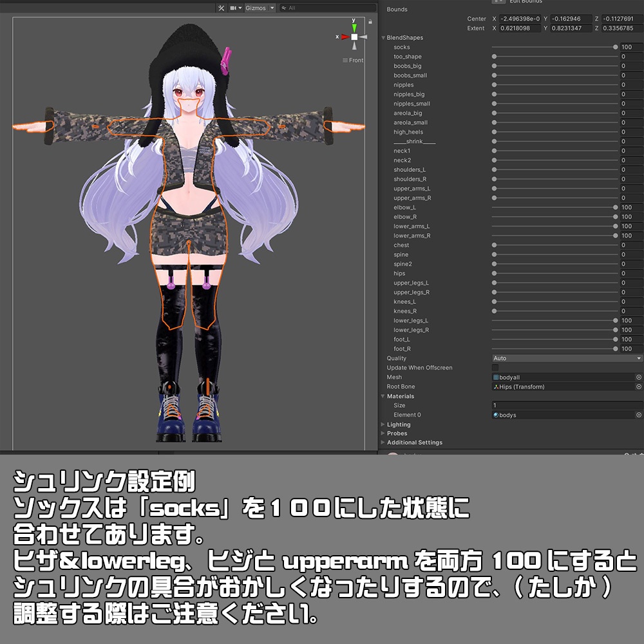Click the lower_legs_L slider handle
Viewport: 644px width, 644px height.
tap(615, 320)
